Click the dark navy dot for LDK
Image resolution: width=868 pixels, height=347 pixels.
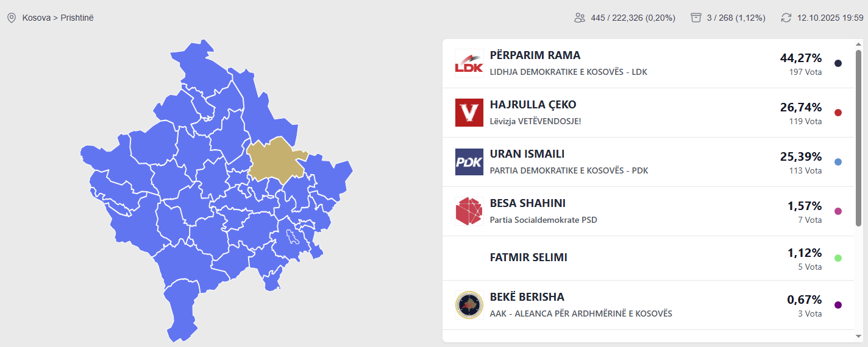coord(838,63)
